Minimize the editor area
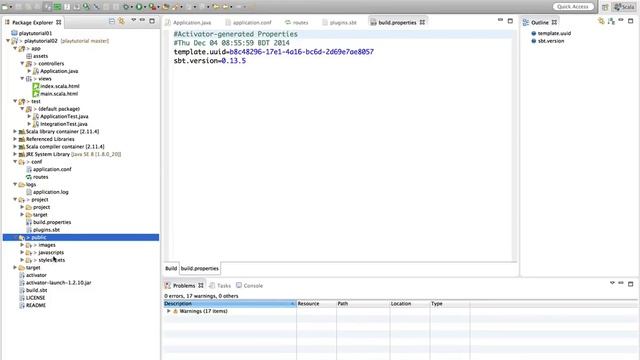 [500, 20]
